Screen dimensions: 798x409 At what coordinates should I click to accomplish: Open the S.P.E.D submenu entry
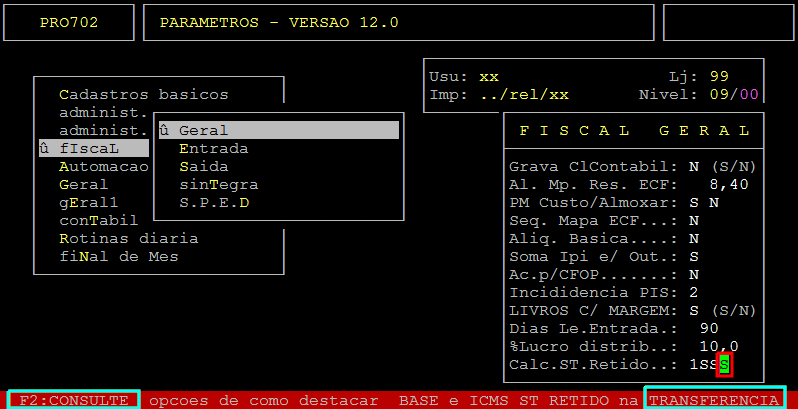point(213,202)
